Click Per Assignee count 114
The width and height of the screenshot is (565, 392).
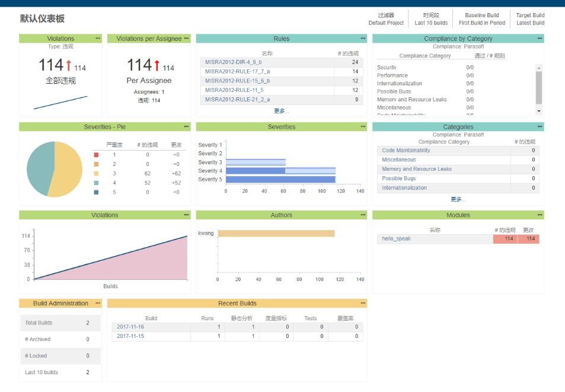tap(139, 65)
